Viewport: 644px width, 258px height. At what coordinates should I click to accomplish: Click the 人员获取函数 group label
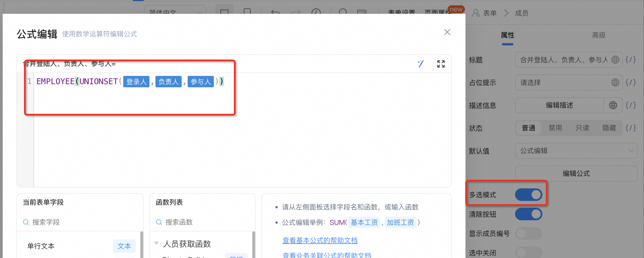(x=187, y=244)
